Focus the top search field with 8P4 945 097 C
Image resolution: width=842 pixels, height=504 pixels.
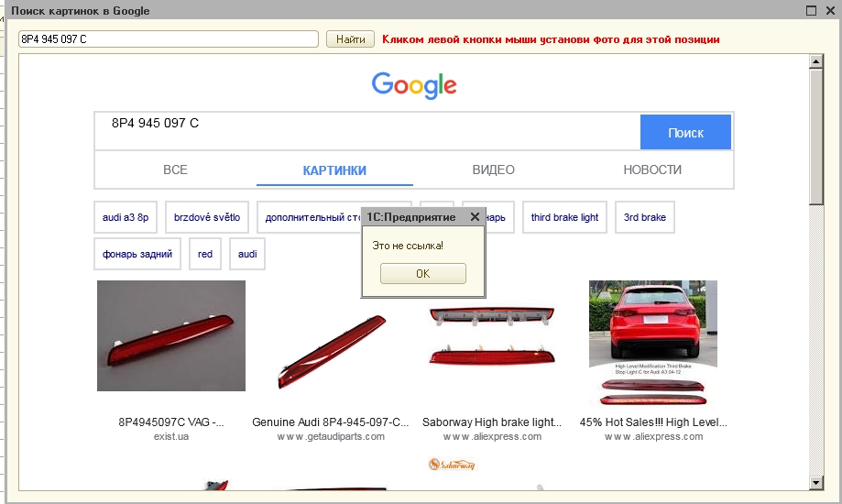point(168,39)
